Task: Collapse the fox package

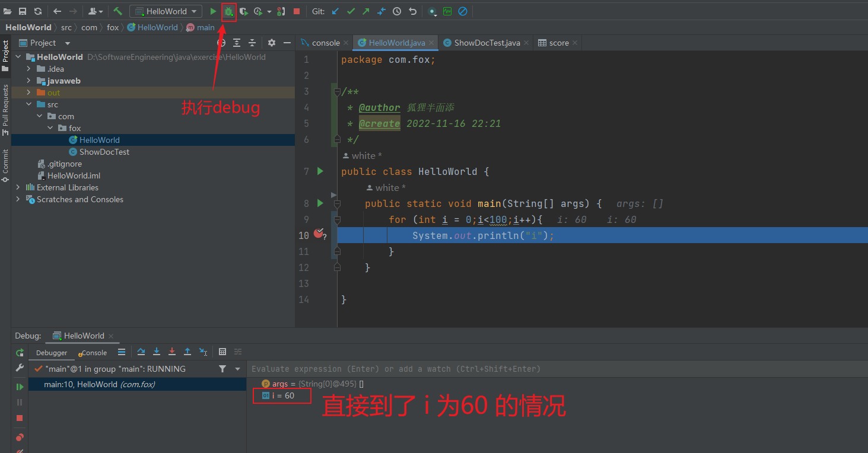Action: point(50,128)
